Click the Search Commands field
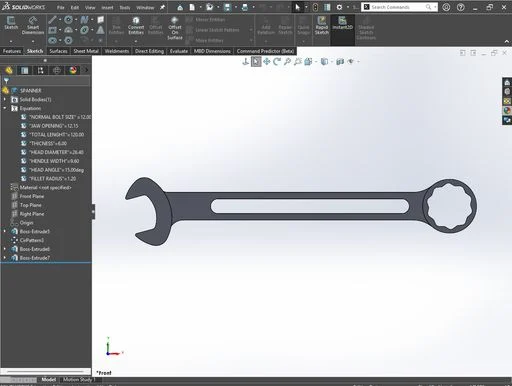Screen dimensions: 512x386 click(399, 7)
